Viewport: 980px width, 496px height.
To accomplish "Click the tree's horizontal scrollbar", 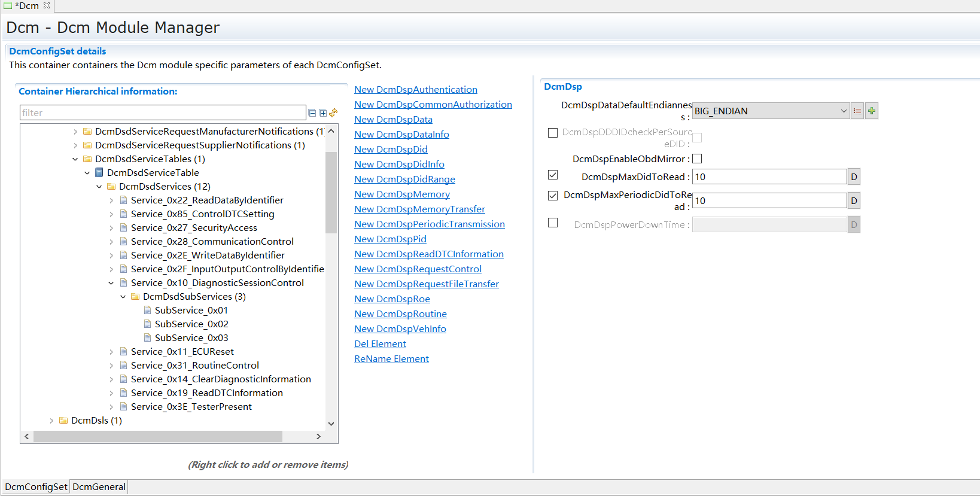I will 157,436.
